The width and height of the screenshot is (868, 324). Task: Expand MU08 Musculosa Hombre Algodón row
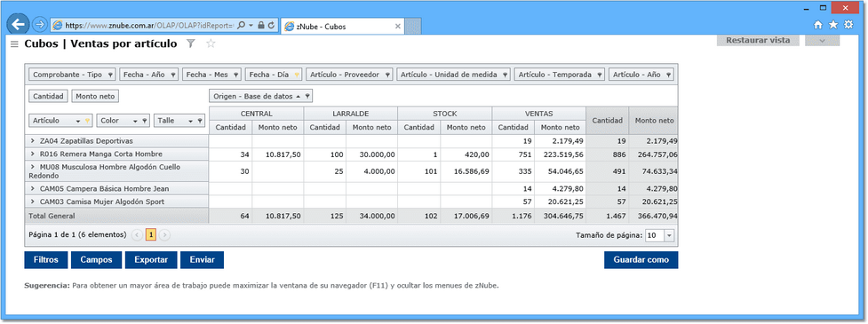[x=33, y=167]
